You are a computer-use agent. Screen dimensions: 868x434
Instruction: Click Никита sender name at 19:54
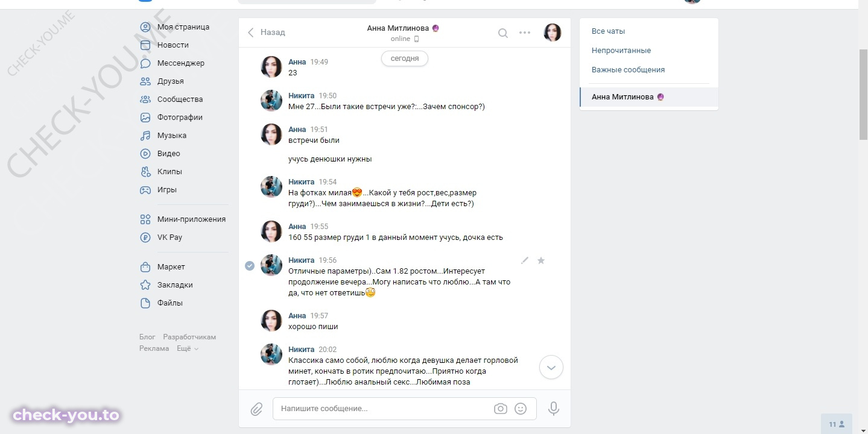pos(302,182)
